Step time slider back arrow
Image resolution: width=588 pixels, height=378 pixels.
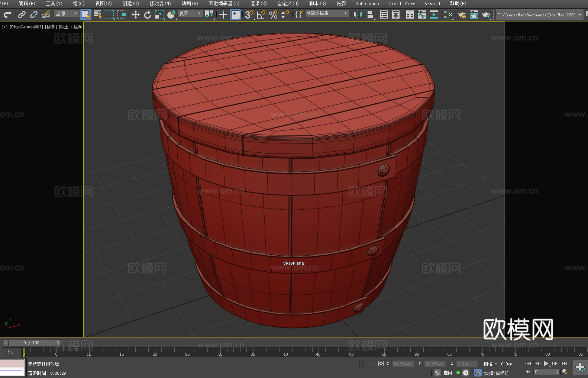pyautogui.click(x=5, y=343)
